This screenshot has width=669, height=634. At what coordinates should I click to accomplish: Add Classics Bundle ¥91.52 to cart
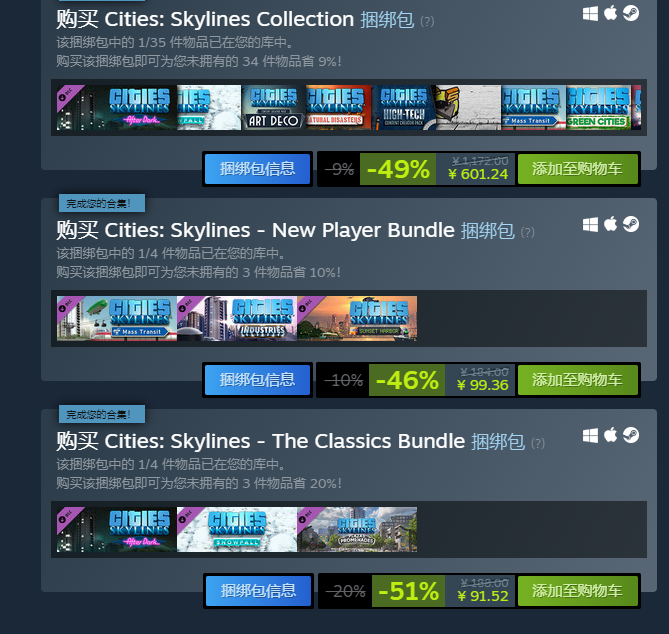coord(578,591)
